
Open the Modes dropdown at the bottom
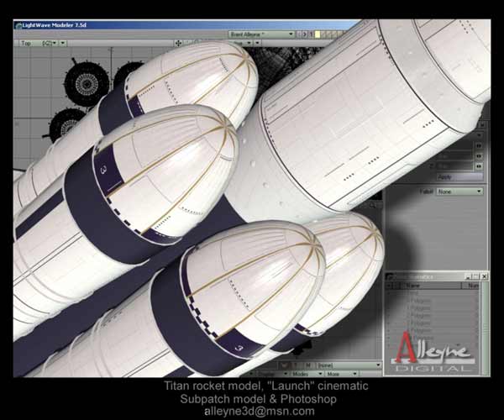point(307,374)
